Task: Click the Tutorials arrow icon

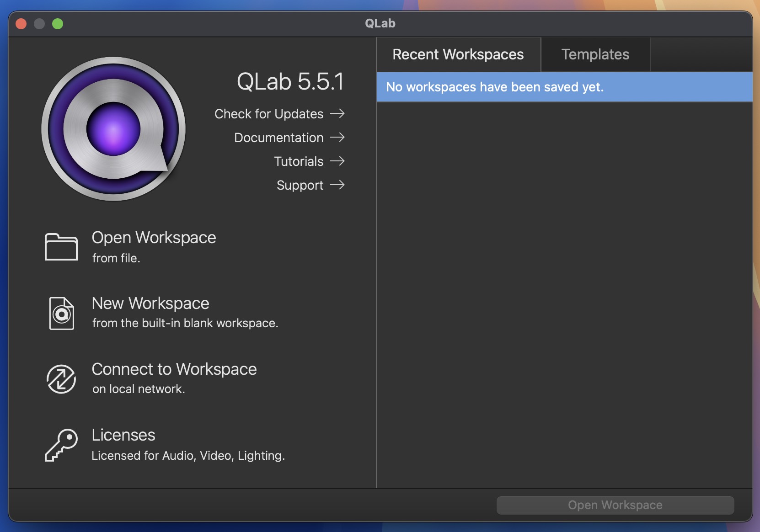Action: click(338, 161)
